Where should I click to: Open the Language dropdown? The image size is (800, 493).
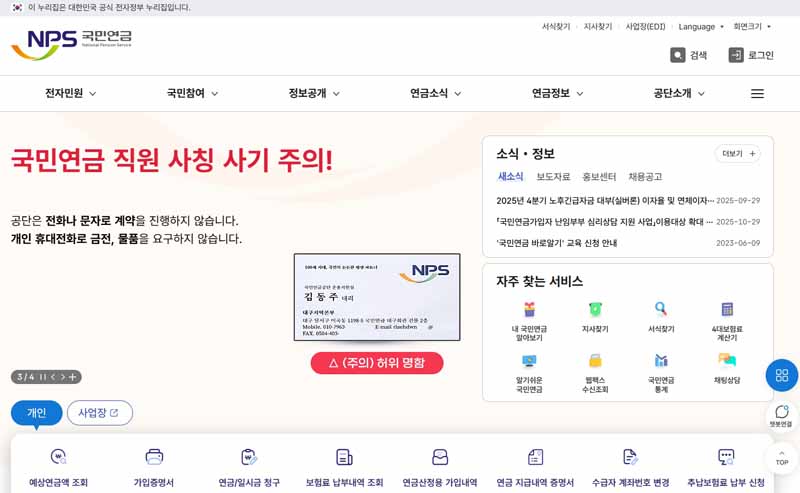701,27
